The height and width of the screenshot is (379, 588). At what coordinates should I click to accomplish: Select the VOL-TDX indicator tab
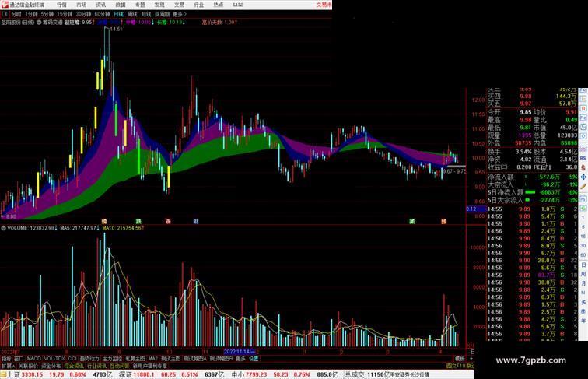coord(54,359)
